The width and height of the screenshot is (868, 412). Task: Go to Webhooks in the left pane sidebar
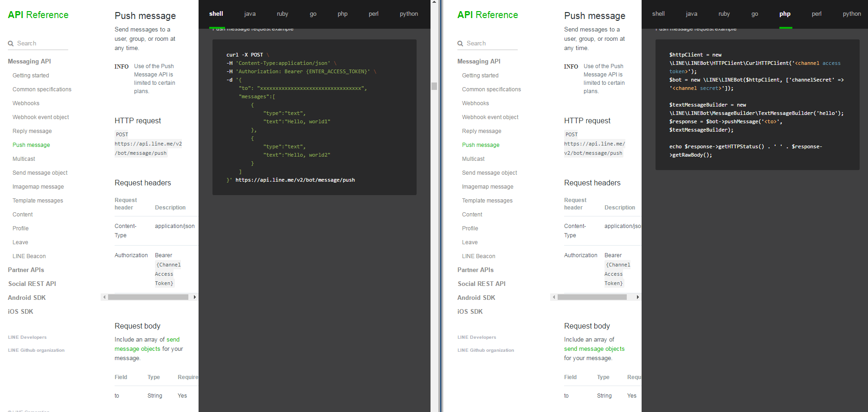coord(26,103)
